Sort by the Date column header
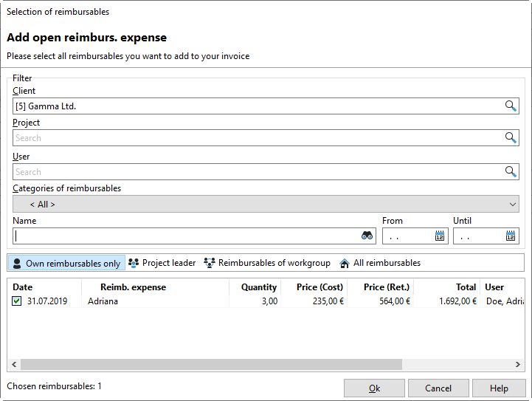This screenshot has width=532, height=401. click(x=23, y=287)
